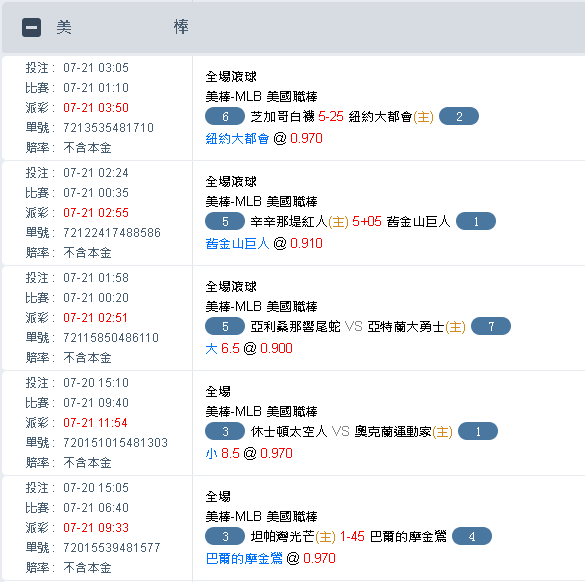
Task: Click score badge 7 for 亞特蘭大勇士
Action: coord(491,326)
